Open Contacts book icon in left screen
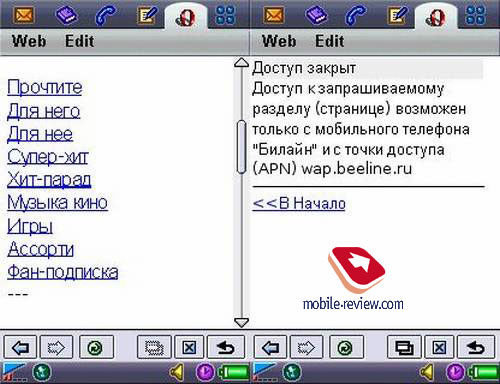The image size is (500, 384). [66, 15]
